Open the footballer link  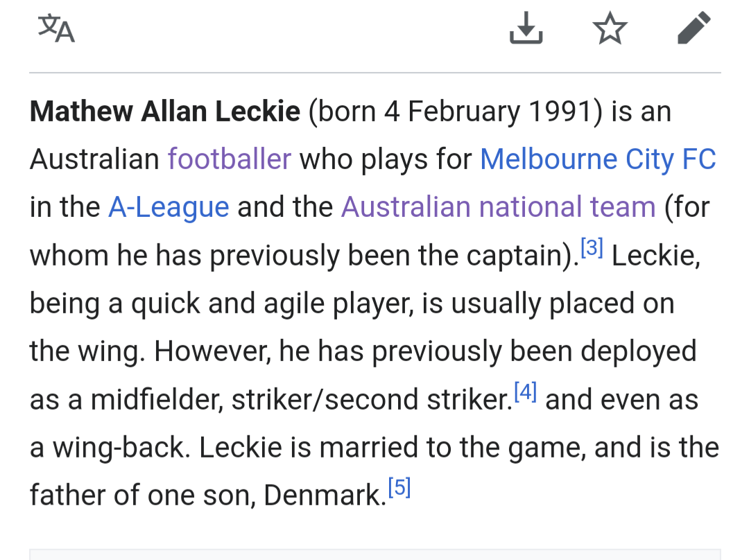[230, 159]
